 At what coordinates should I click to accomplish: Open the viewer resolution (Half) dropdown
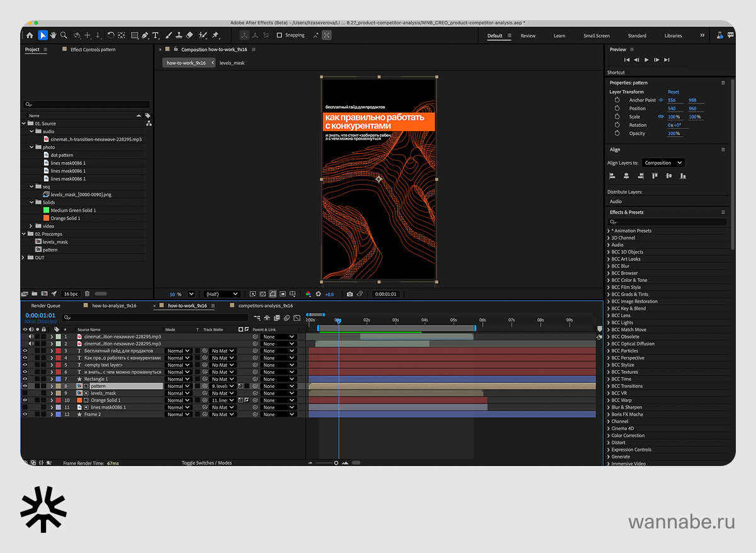[x=222, y=294]
